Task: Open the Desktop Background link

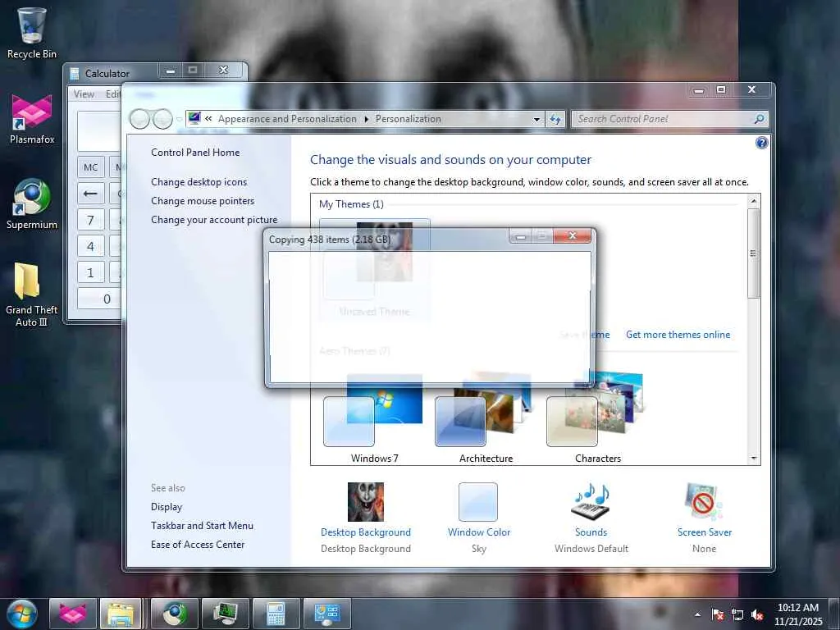Action: click(365, 532)
